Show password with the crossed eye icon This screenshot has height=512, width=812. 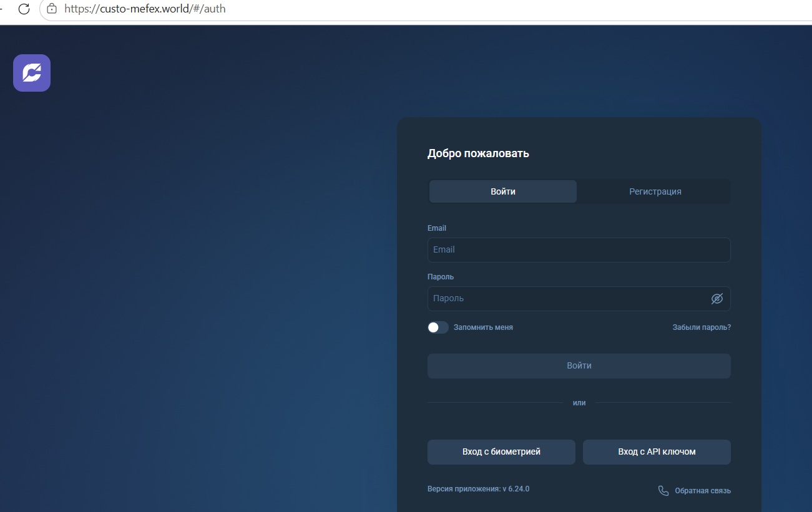pos(717,299)
